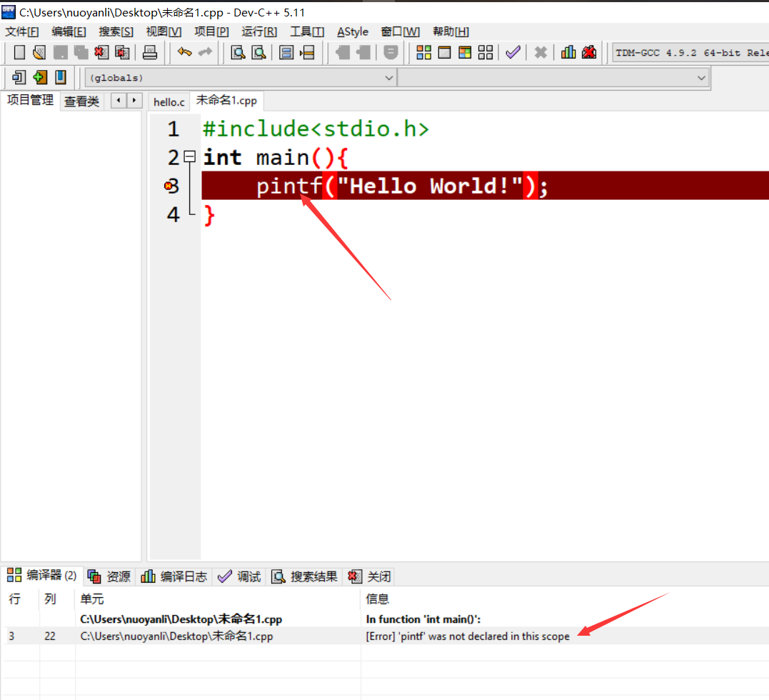The height and width of the screenshot is (700, 769).
Task: Click the 信息 column header
Action: click(377, 599)
